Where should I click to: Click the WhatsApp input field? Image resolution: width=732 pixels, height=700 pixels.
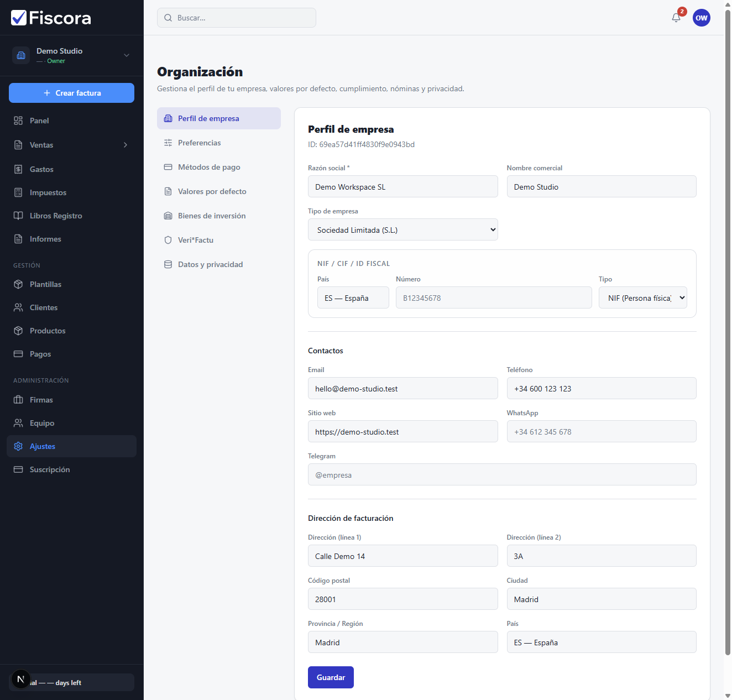tap(602, 431)
